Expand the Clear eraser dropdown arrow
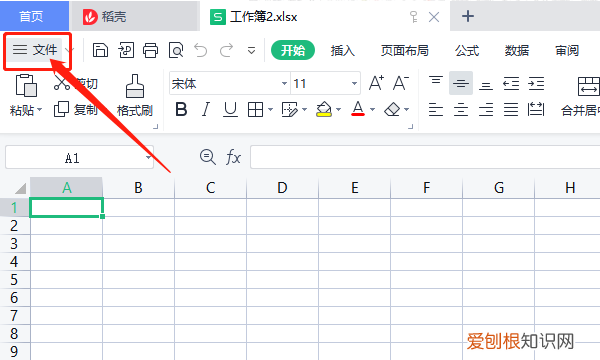600x360 pixels. pyautogui.click(x=407, y=110)
